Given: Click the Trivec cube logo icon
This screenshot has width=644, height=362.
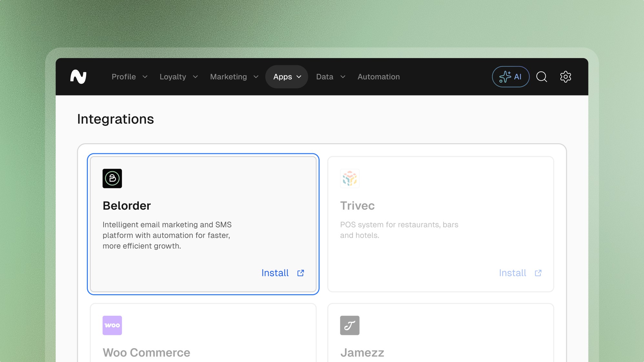Looking at the screenshot, I should pos(350,178).
